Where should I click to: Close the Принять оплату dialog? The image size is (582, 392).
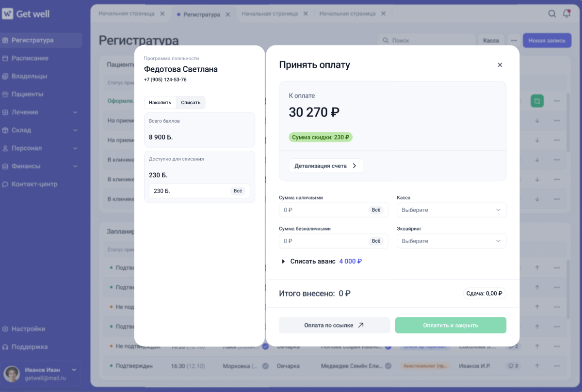[500, 65]
